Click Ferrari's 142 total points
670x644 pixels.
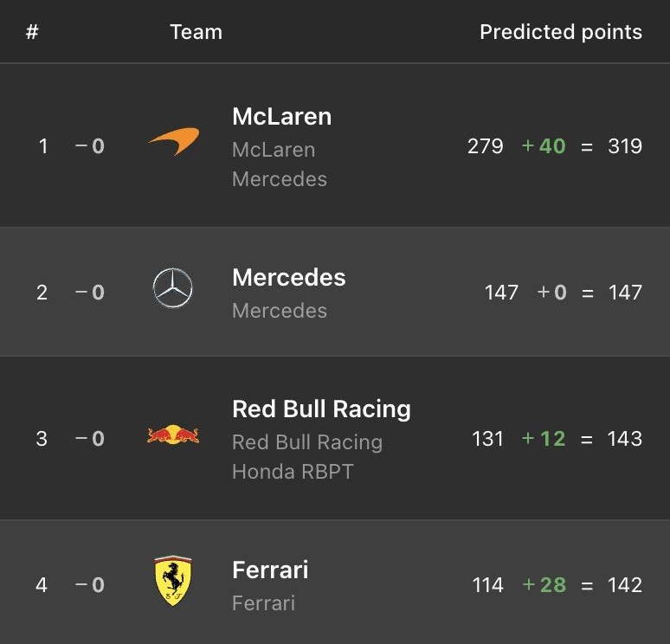tap(624, 585)
